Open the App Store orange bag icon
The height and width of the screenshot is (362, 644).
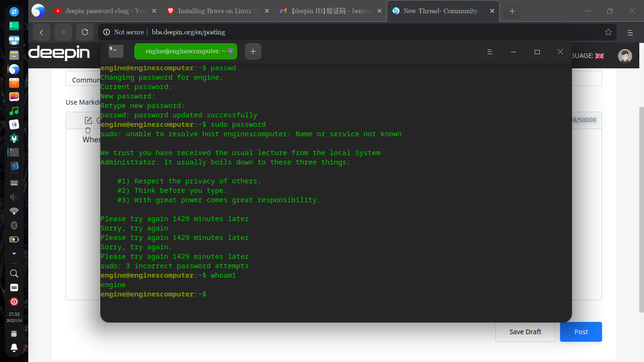pyautogui.click(x=14, y=83)
